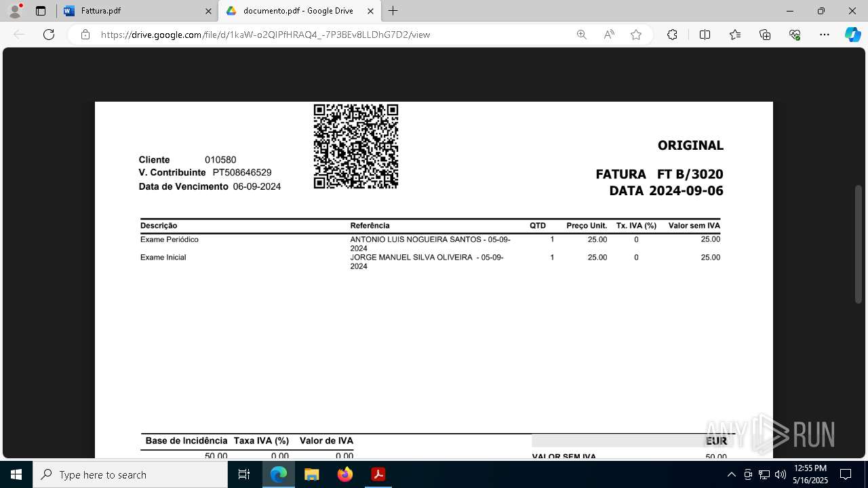Launch the Copilot sidebar
868x488 pixels.
[x=852, y=35]
